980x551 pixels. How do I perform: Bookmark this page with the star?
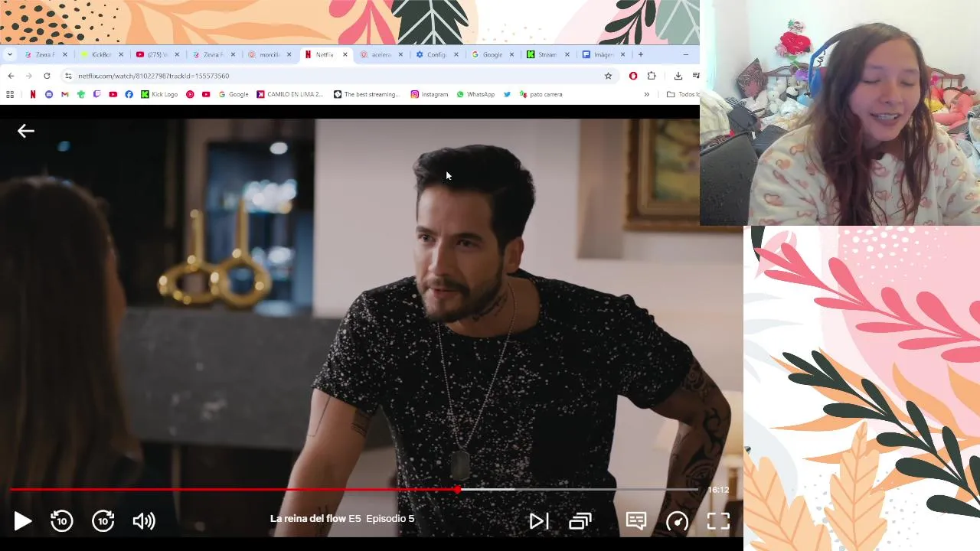coord(608,76)
